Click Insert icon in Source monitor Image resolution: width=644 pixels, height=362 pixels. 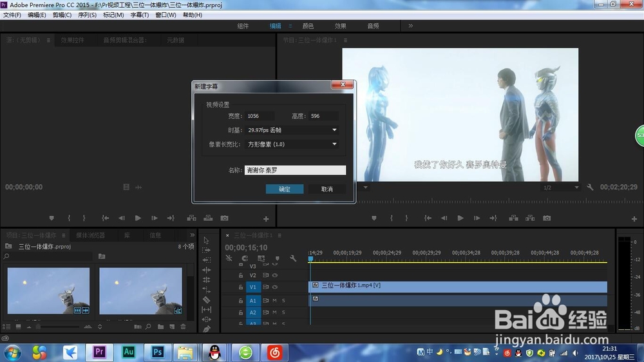191,218
